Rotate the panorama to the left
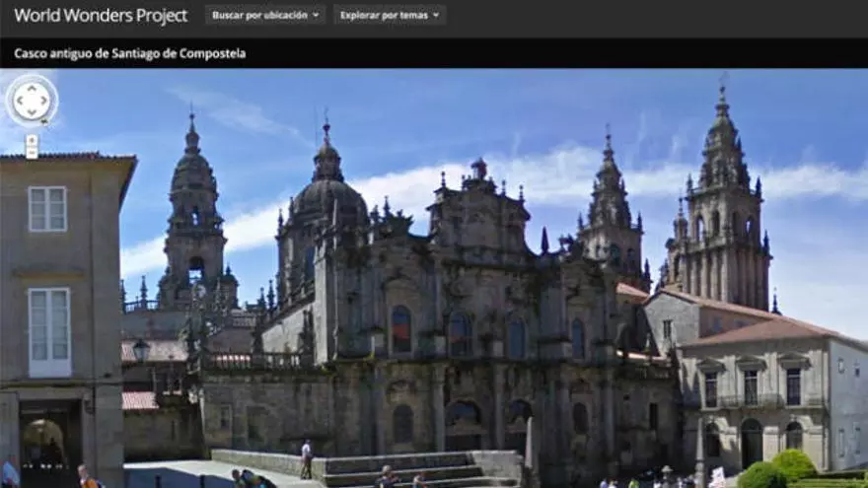The height and width of the screenshot is (488, 868). [x=19, y=101]
